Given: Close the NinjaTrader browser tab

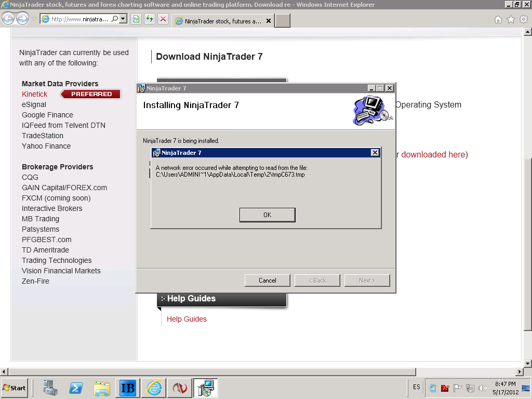Looking at the screenshot, I should click(x=269, y=21).
